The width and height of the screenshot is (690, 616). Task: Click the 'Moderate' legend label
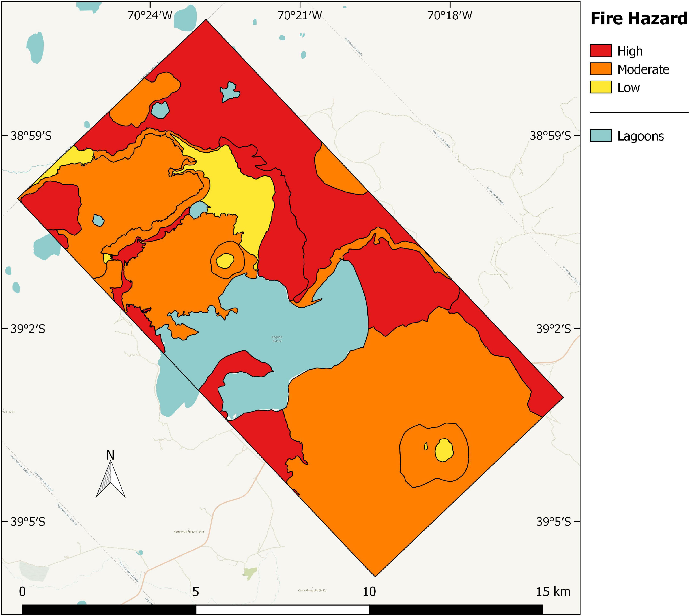(643, 69)
